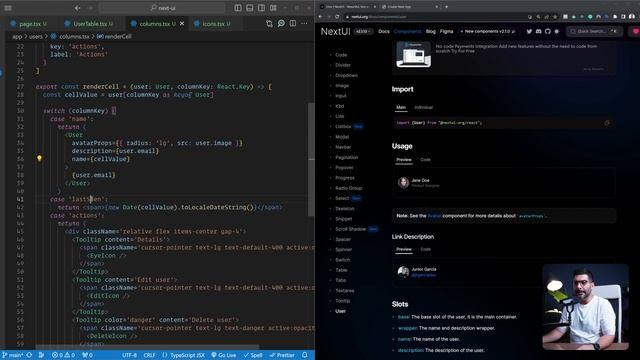Click the VS Code command search box
Viewport: 640px width, 360px height.
coord(162,8)
